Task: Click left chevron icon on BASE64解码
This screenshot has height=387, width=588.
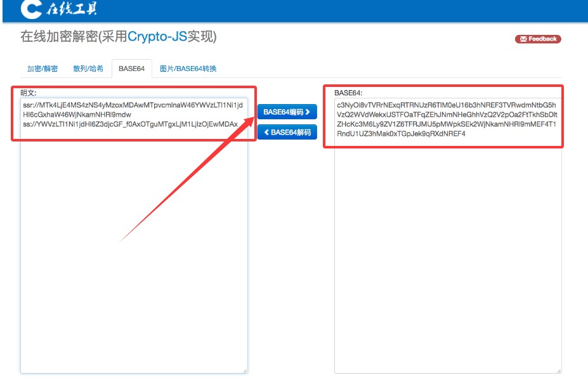Action: click(x=266, y=133)
